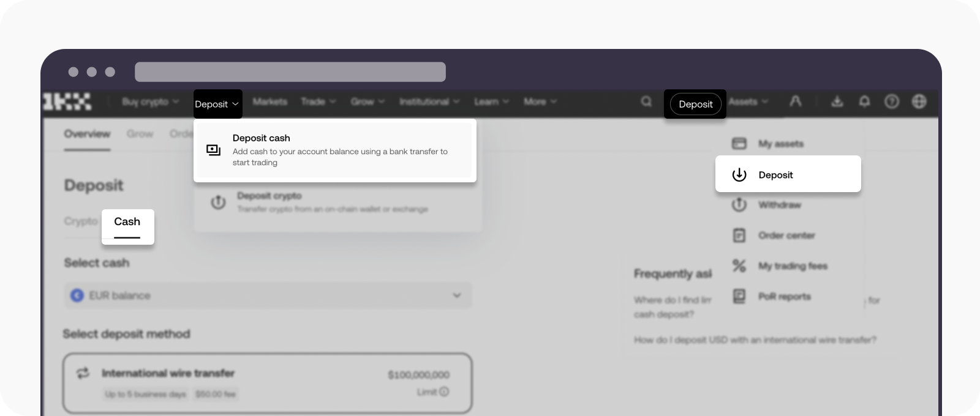Click the Withdraw upload-circle icon

[x=739, y=204]
